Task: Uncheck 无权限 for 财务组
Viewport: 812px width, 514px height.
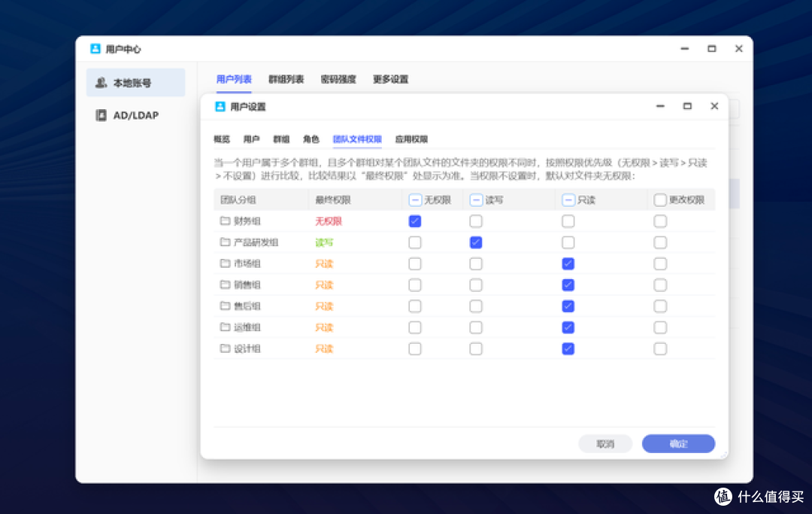Action: 415,221
